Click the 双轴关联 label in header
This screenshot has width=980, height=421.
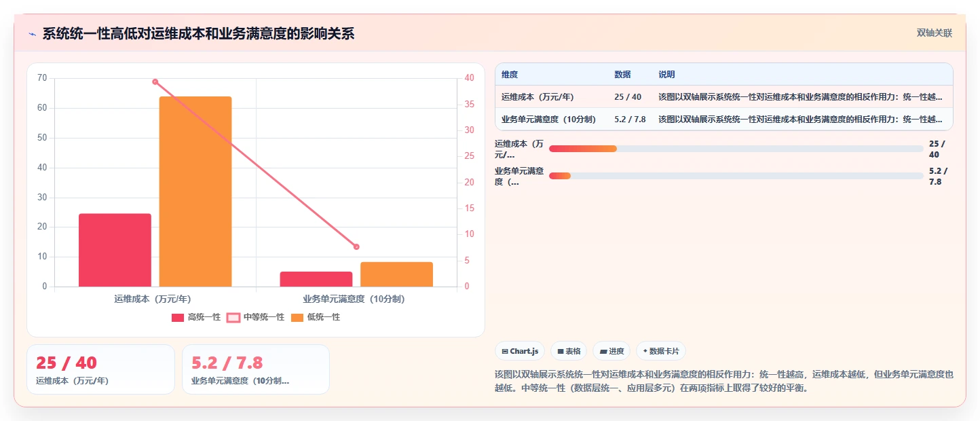pyautogui.click(x=935, y=33)
